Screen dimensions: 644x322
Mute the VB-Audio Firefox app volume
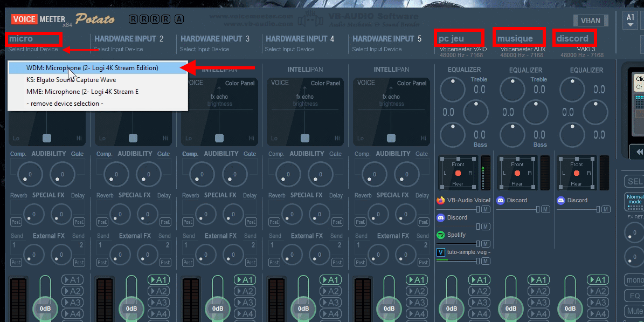(x=486, y=209)
